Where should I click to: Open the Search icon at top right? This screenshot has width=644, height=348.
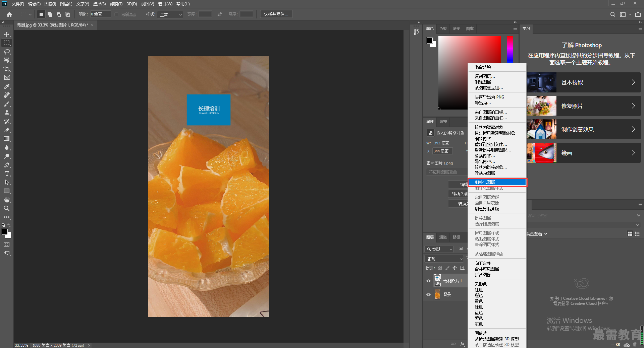[x=612, y=14]
